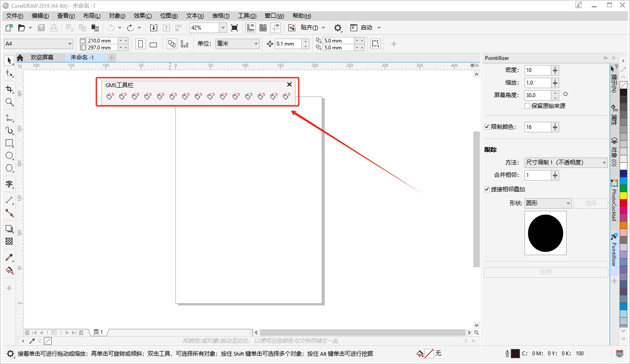Expand the 形状 dropdown showing 圆形
This screenshot has width=630, height=364.
click(549, 203)
